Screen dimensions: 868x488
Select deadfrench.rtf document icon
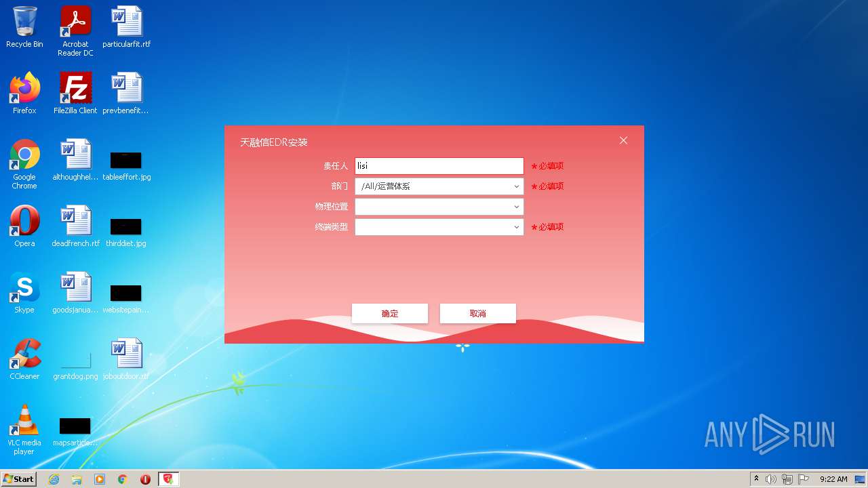(75, 226)
